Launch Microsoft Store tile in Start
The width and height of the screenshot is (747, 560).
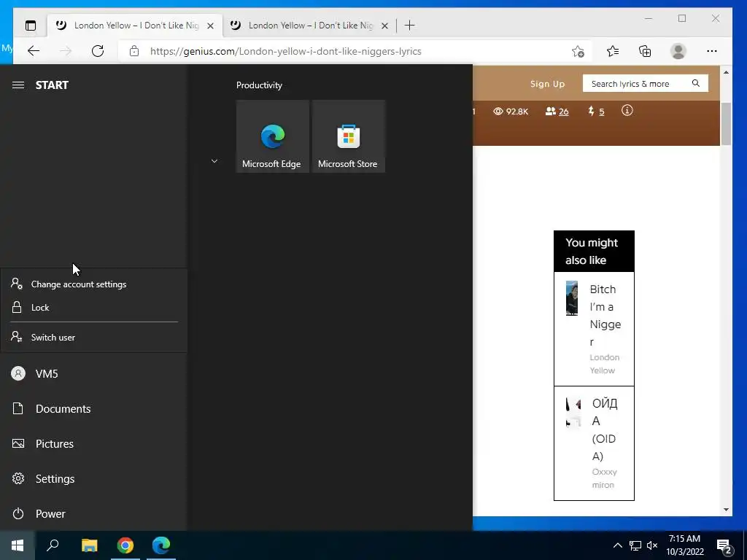coord(348,136)
